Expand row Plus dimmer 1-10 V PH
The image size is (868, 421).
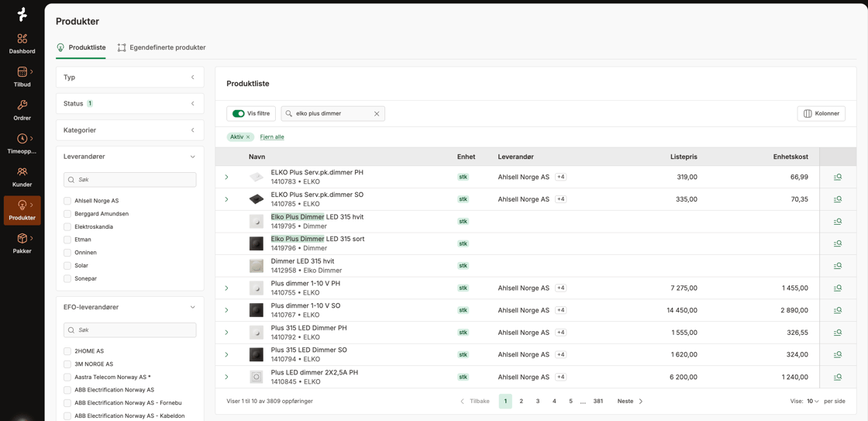point(226,288)
